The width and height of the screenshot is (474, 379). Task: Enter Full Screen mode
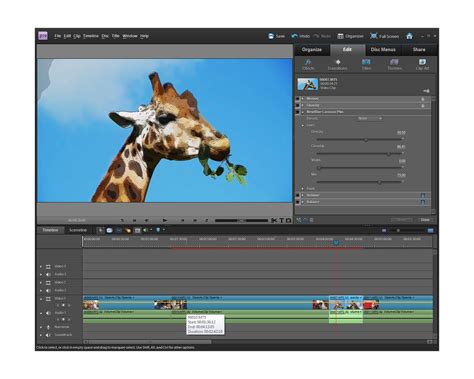pyautogui.click(x=384, y=36)
